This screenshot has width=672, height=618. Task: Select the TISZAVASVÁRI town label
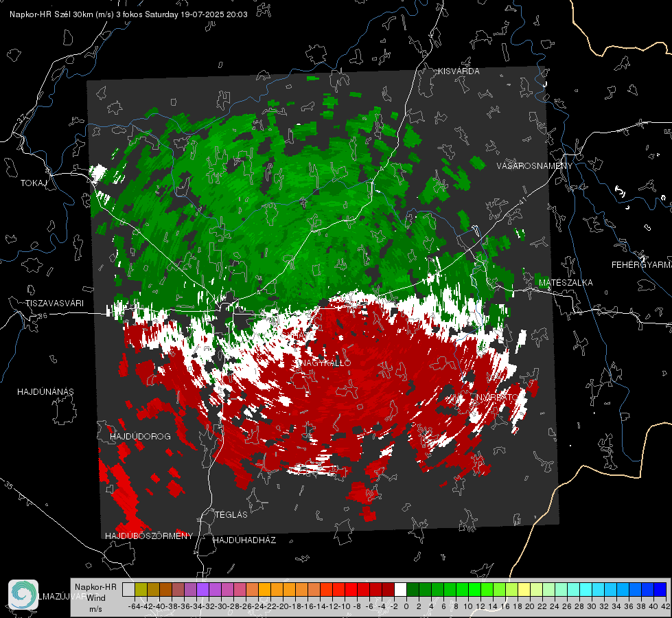coord(54,304)
